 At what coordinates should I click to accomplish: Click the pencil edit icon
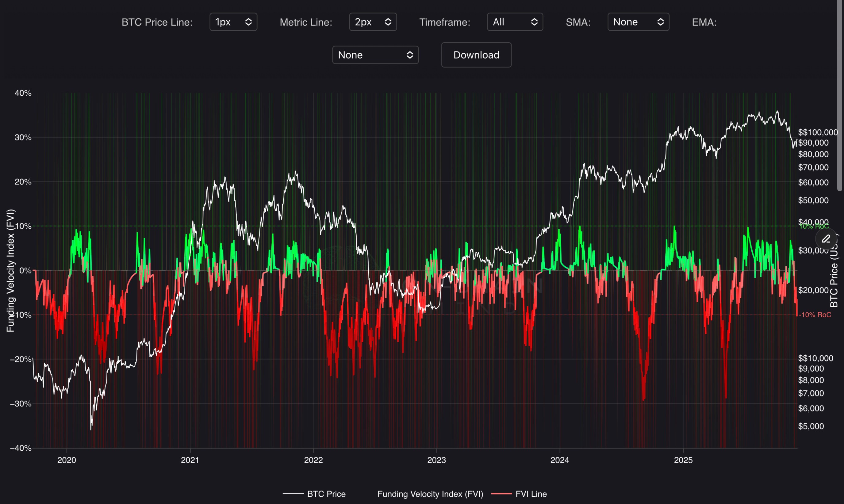(x=826, y=239)
